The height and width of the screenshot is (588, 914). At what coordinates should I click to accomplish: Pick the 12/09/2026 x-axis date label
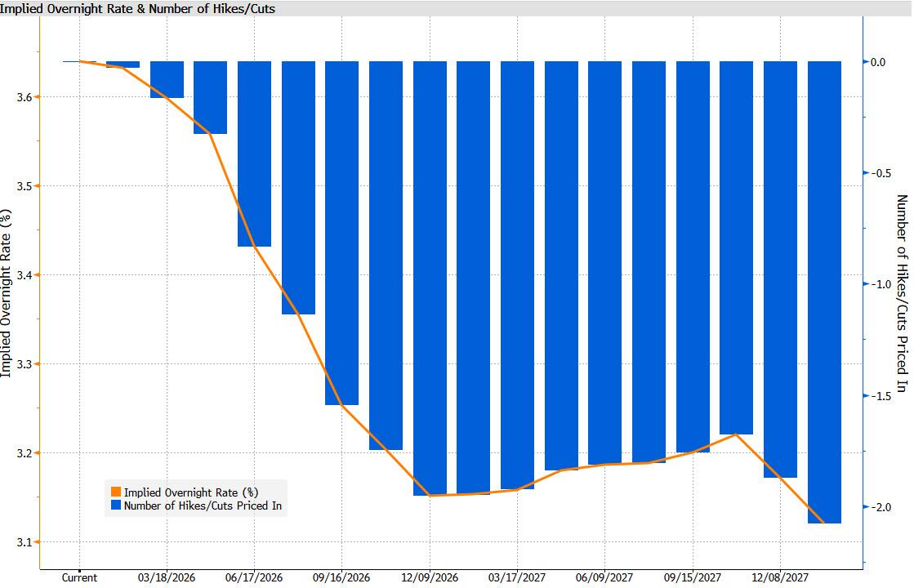(x=430, y=577)
